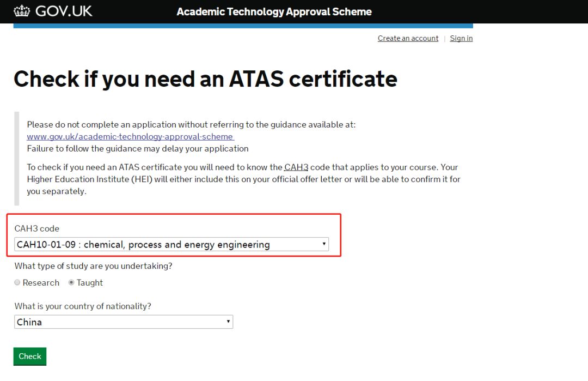
Task: Click the CAH3 code field label
Action: 37,228
